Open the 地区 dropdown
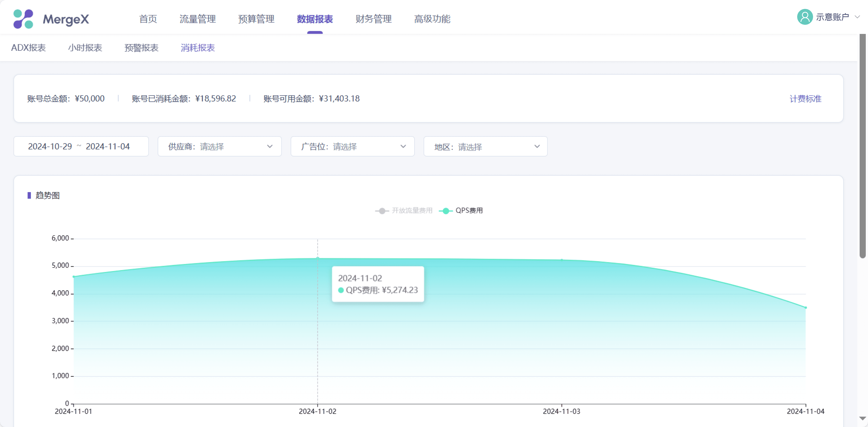 click(485, 147)
